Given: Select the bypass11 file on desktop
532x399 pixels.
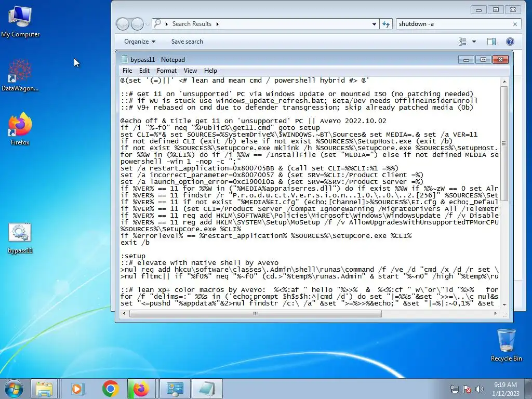Looking at the screenshot, I should (20, 238).
